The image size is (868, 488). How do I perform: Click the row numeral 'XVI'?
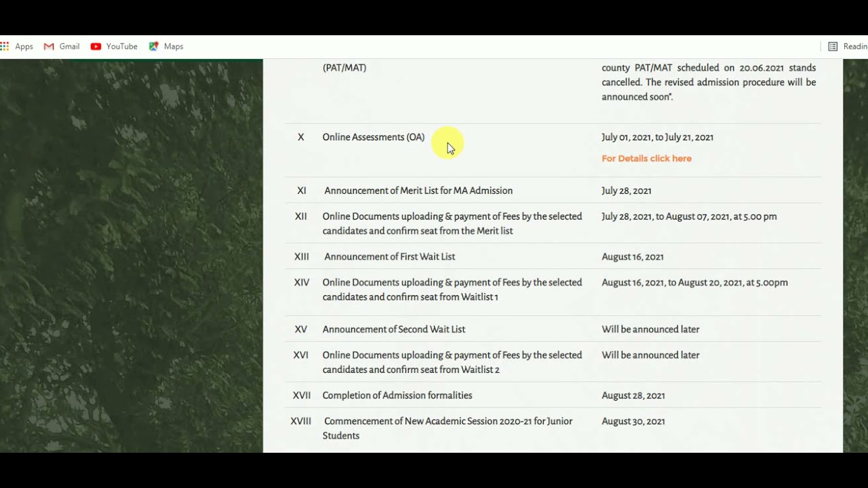301,354
